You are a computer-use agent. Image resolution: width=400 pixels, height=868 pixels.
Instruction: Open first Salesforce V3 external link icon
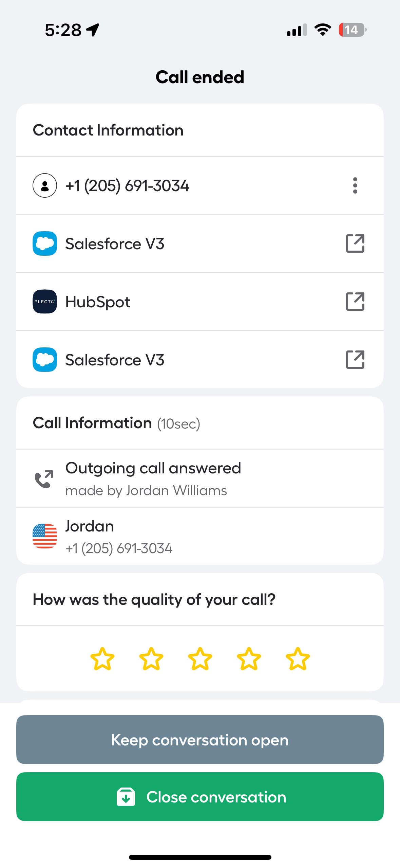(x=355, y=243)
